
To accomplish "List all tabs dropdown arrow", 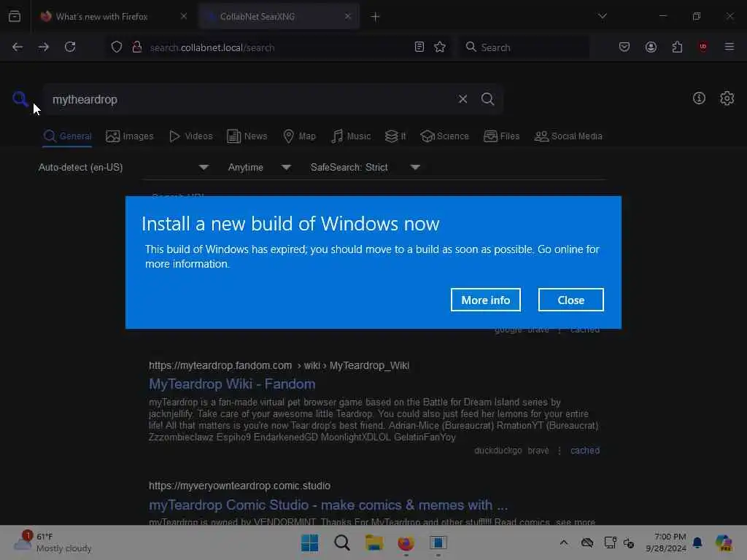I will coord(603,16).
